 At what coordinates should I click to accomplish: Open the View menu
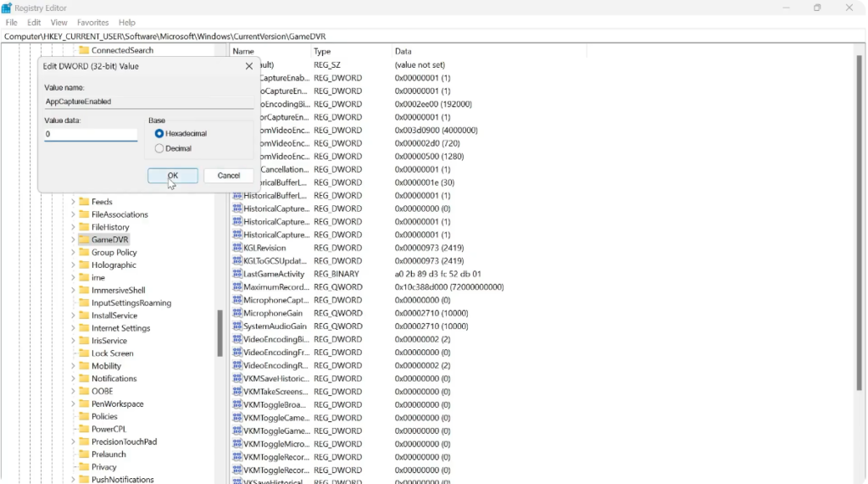58,23
